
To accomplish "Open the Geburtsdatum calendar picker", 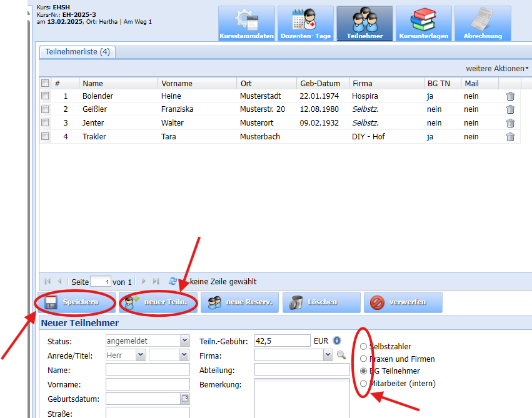I will (x=185, y=398).
